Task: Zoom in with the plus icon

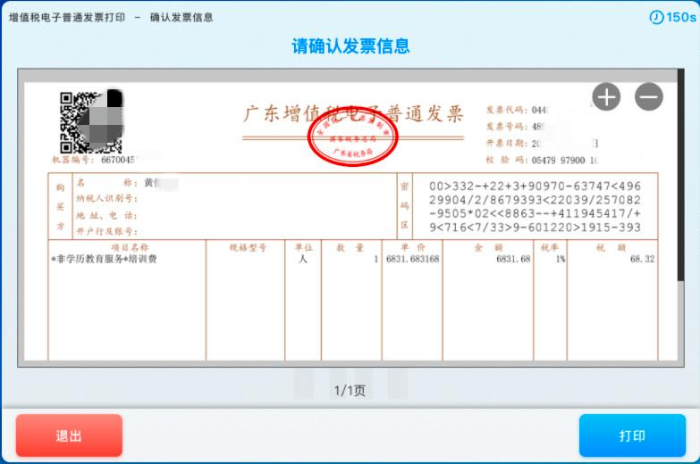Action: pyautogui.click(x=607, y=97)
